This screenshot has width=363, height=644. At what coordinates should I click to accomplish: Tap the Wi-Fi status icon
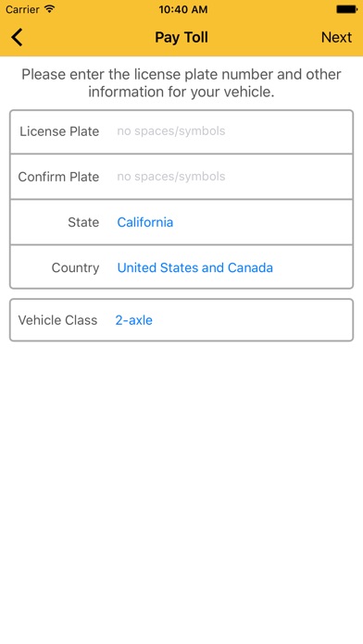coord(50,9)
